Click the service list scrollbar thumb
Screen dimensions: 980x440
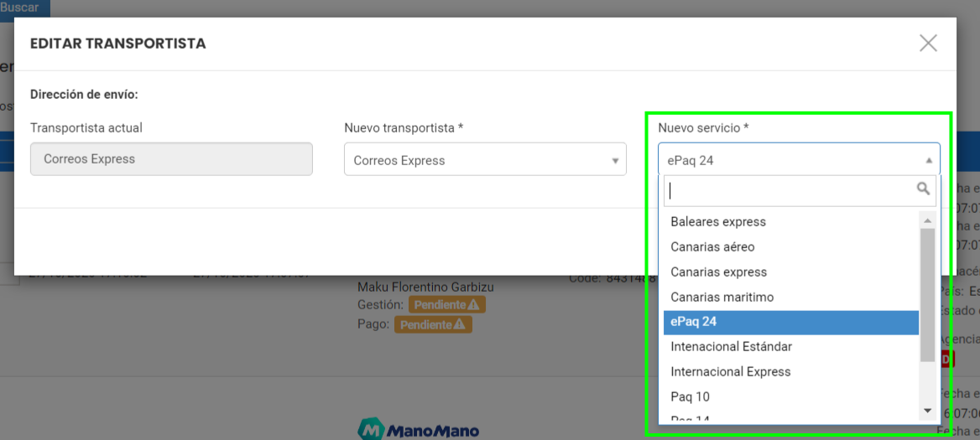(x=927, y=294)
